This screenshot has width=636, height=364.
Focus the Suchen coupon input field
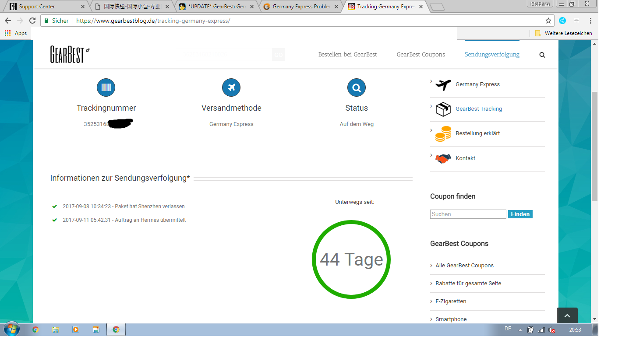click(468, 214)
